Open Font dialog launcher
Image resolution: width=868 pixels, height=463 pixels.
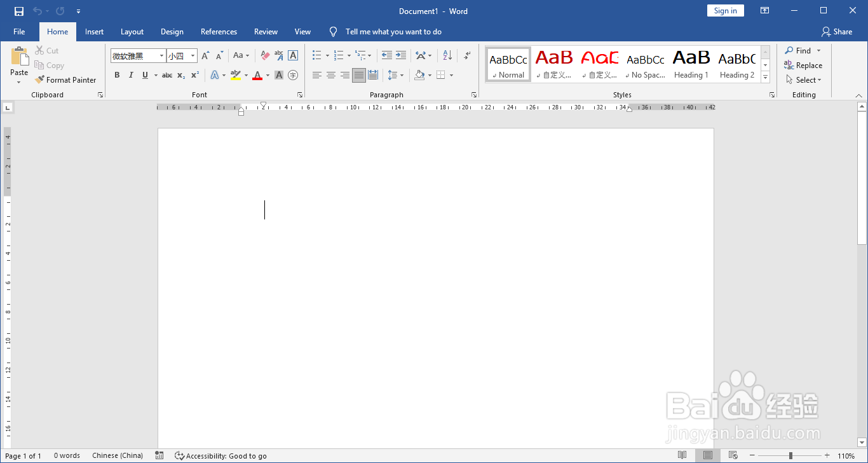300,95
